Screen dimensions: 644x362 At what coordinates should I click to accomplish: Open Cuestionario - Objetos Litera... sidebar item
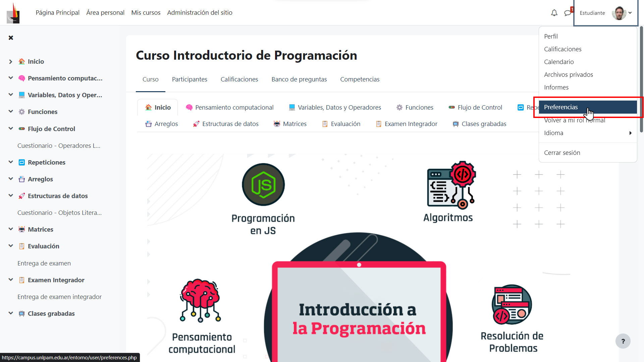[59, 213]
